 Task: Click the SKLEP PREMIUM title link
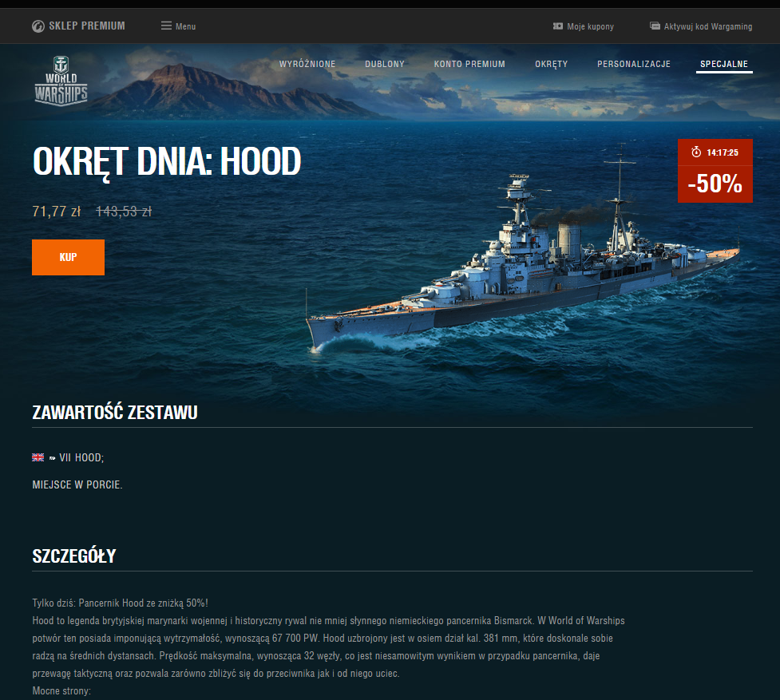click(x=86, y=26)
